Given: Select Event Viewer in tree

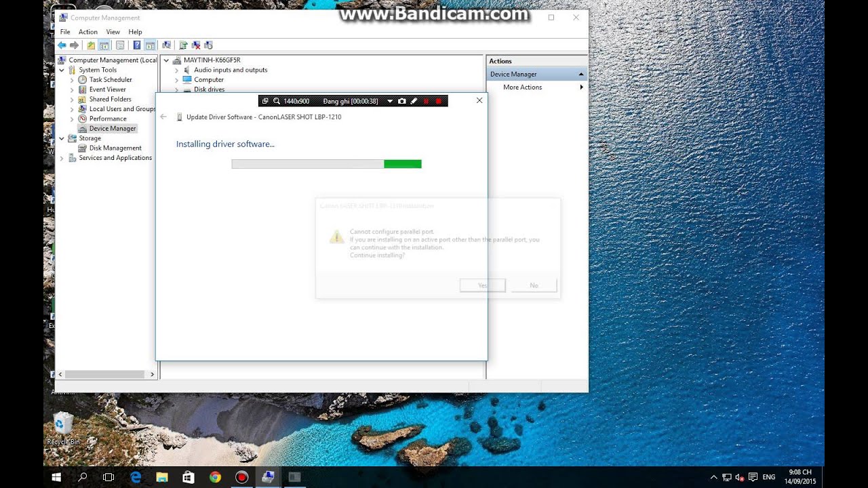Looking at the screenshot, I should (x=108, y=89).
